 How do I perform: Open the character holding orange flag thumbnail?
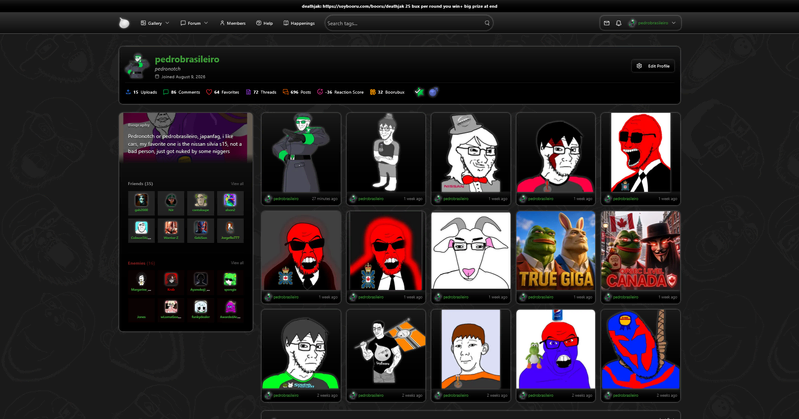pyautogui.click(x=386, y=349)
